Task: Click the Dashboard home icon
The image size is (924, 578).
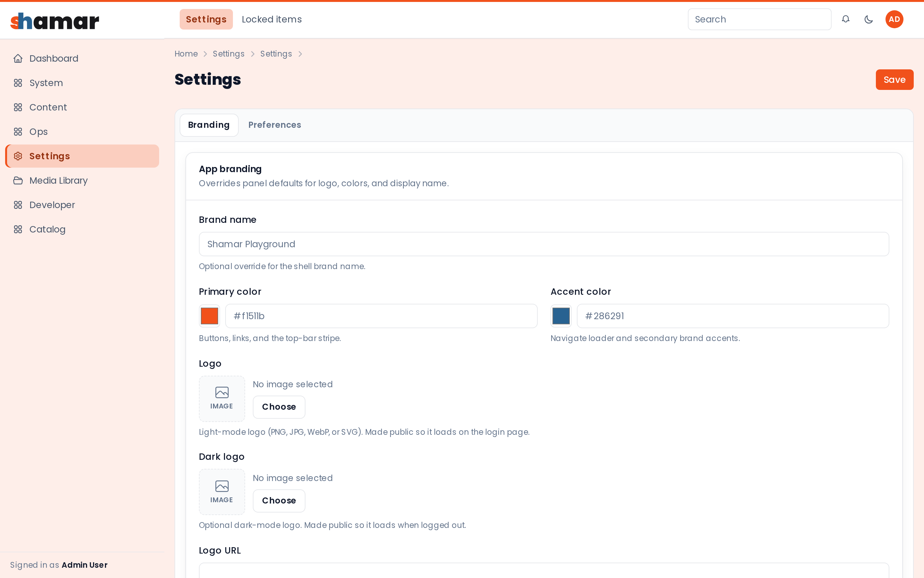Action: (x=18, y=58)
